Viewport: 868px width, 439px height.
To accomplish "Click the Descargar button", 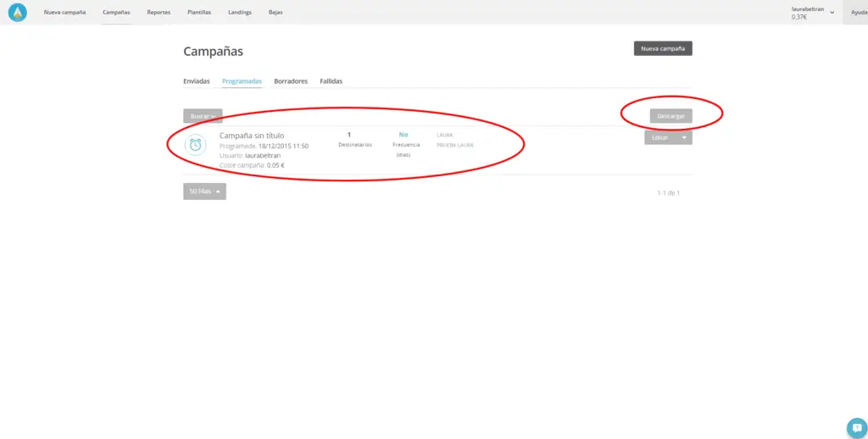I will point(670,116).
